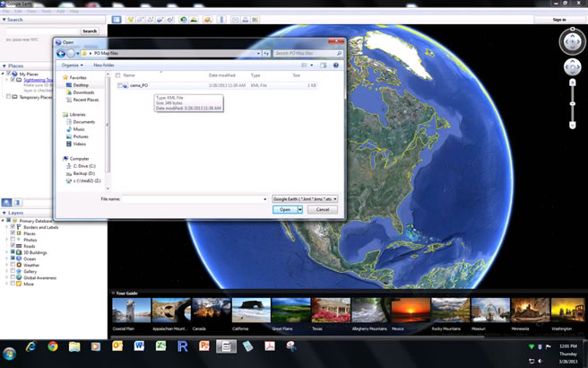Open the File menu

pos(6,12)
